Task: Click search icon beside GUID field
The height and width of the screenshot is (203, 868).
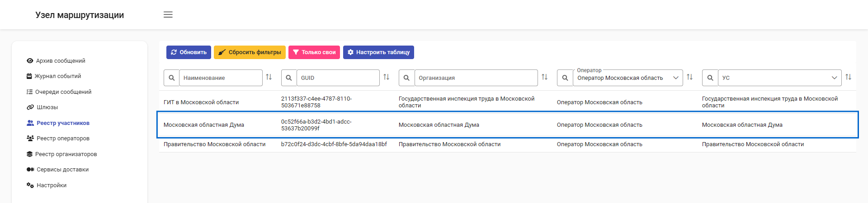Action: point(289,78)
